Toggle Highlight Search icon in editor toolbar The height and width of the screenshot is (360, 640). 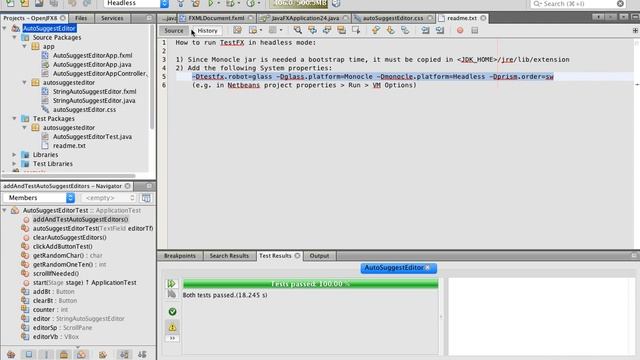(x=341, y=30)
